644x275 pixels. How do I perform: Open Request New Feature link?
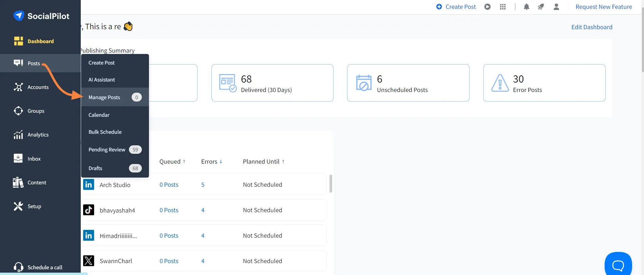tap(604, 7)
